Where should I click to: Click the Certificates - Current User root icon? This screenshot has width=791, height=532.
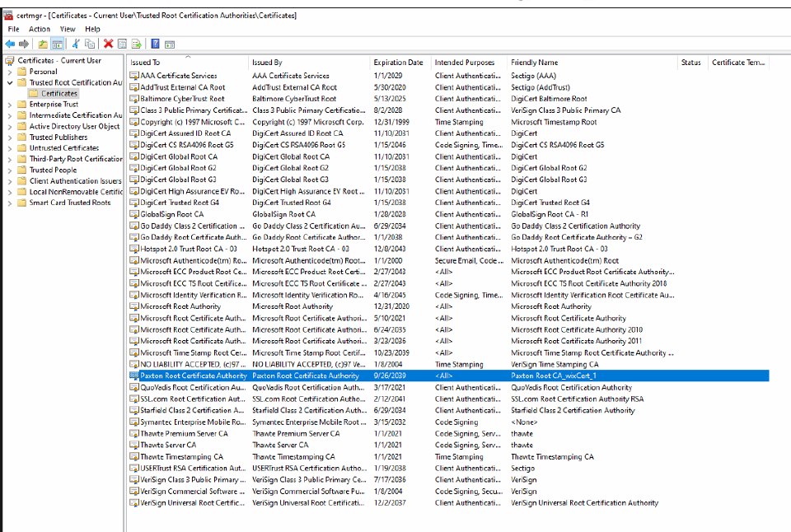tap(10, 60)
